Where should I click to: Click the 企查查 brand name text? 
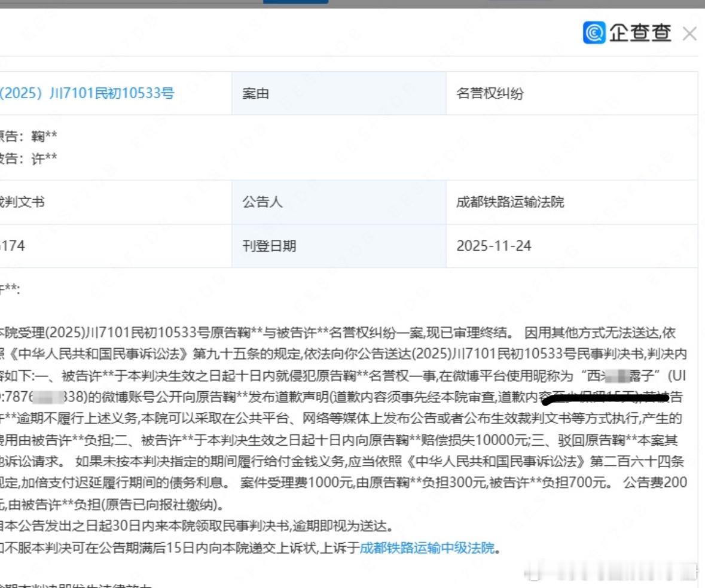[640, 33]
